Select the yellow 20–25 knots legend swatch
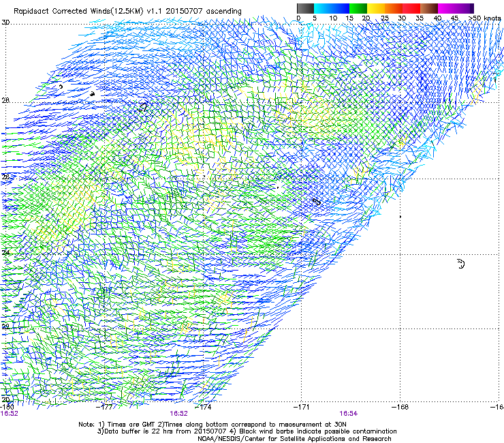504x443 pixels. [x=376, y=8]
